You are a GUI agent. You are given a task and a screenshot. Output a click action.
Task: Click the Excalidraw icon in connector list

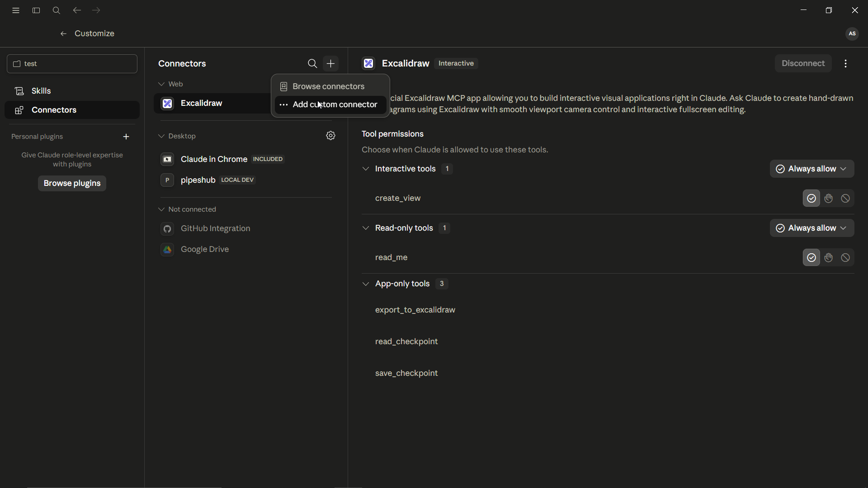[167, 104]
